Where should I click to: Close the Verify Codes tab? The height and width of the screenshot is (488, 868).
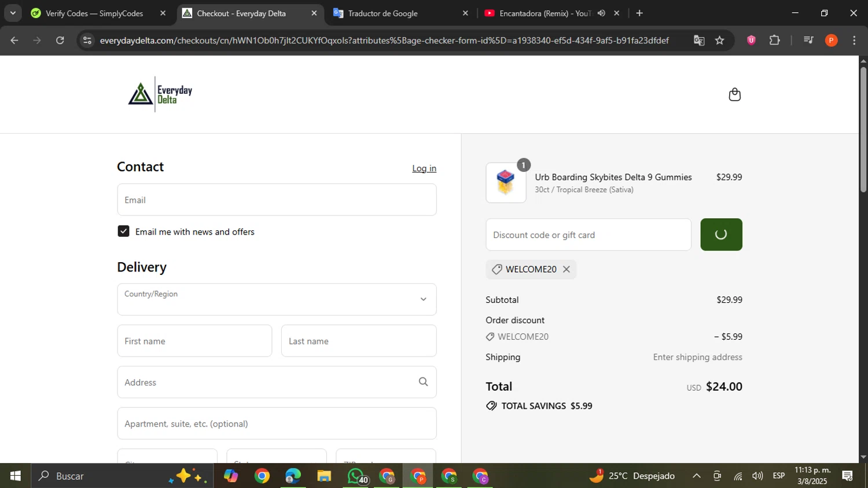[x=163, y=13]
